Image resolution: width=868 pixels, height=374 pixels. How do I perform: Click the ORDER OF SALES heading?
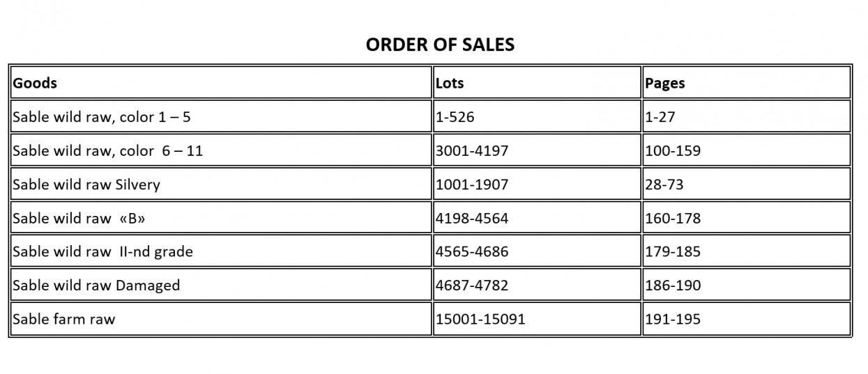440,45
